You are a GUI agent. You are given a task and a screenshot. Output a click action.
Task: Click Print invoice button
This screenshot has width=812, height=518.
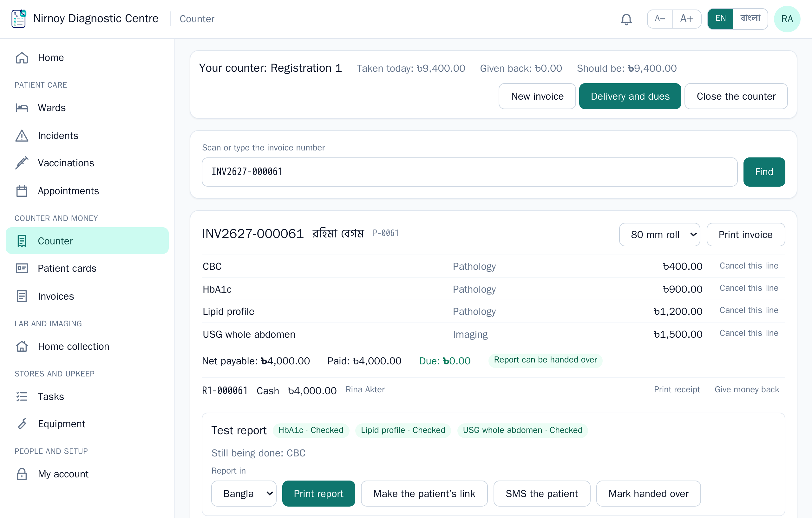[x=745, y=235]
